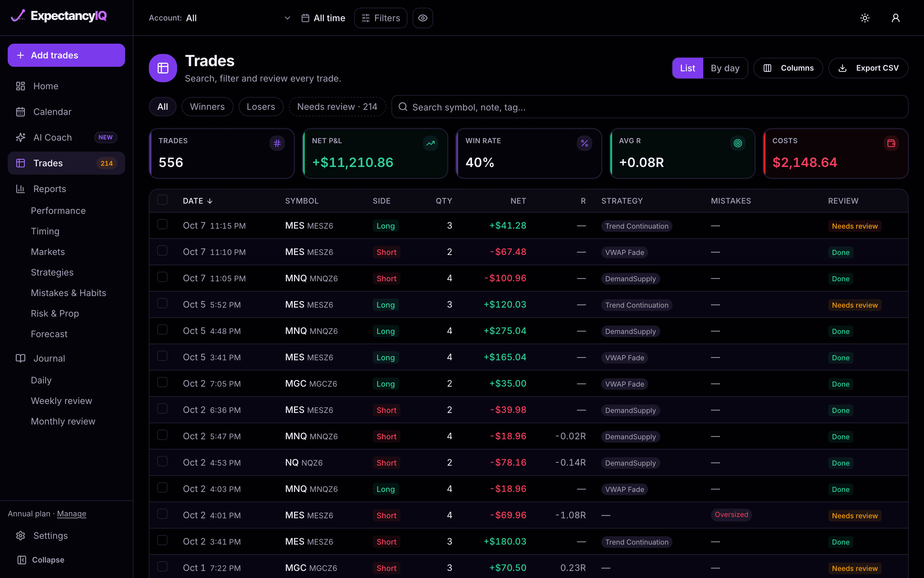The height and width of the screenshot is (578, 924).
Task: Click the Export CSV button
Action: [868, 68]
